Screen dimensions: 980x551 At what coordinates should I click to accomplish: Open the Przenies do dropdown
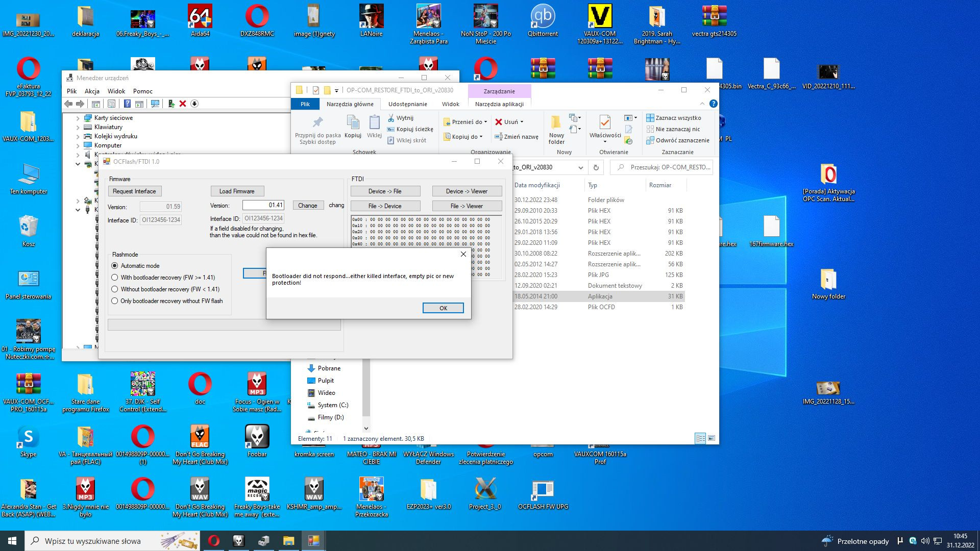465,122
